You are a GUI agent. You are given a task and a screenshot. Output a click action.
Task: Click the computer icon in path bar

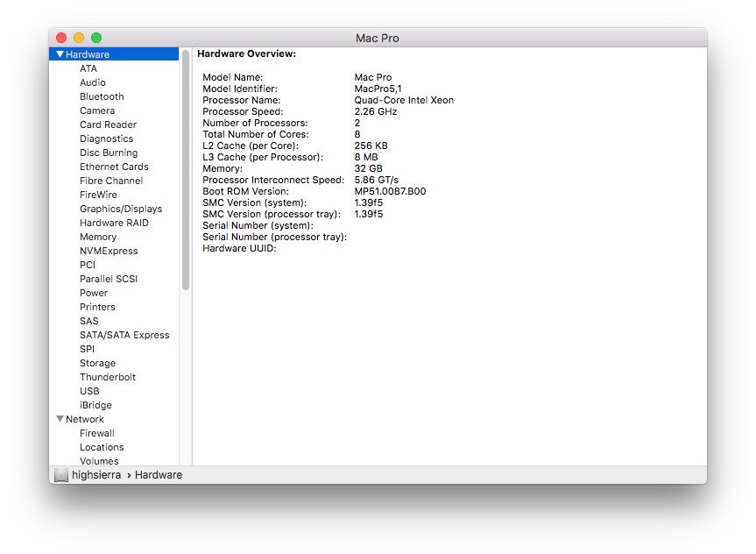[x=61, y=475]
